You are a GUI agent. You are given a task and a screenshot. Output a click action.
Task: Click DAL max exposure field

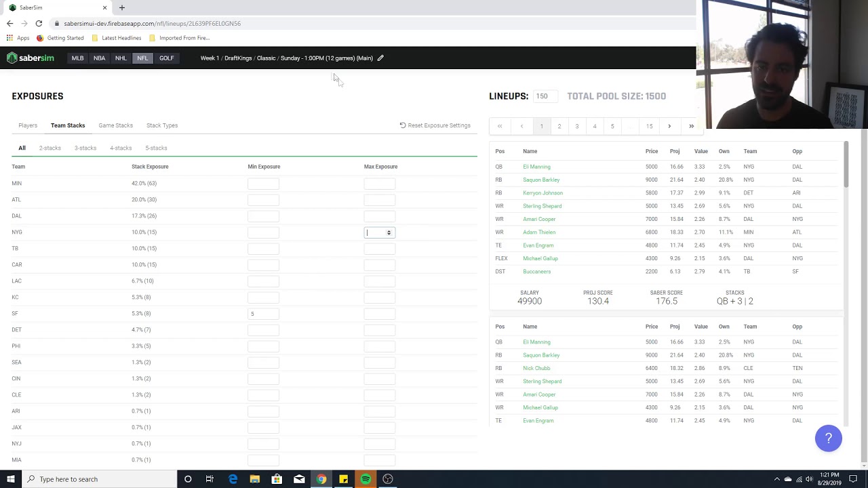coord(380,216)
